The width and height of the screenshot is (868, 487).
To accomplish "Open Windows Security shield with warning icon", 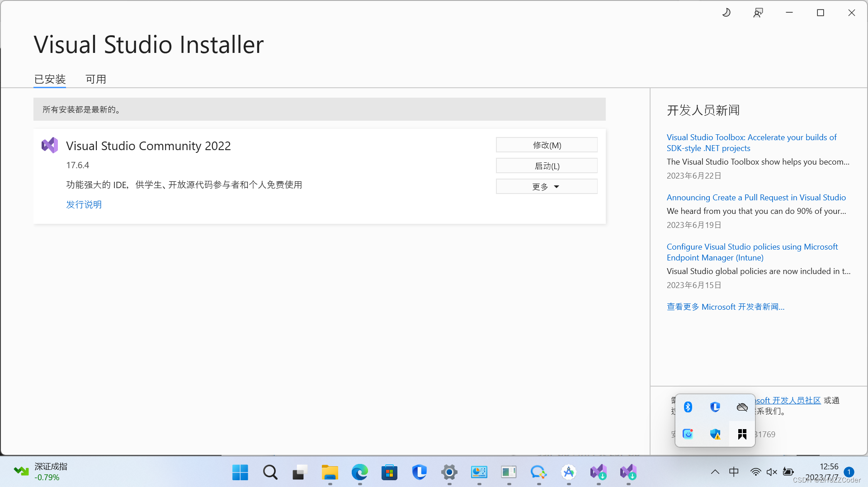I will (x=715, y=434).
